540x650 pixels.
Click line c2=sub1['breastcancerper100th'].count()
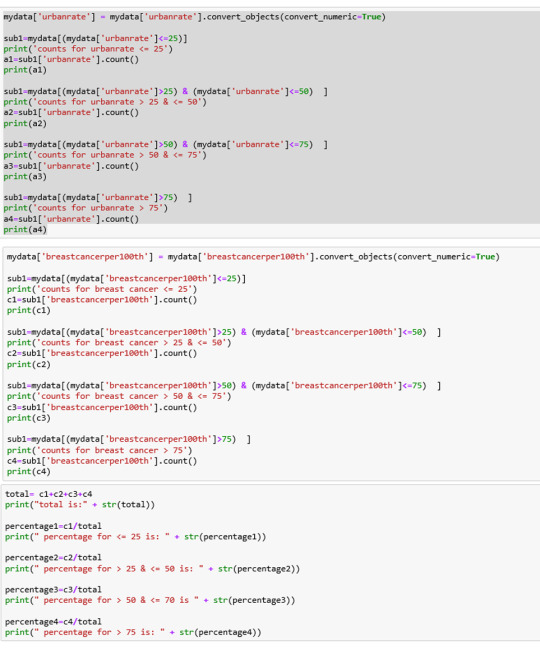tap(102, 353)
